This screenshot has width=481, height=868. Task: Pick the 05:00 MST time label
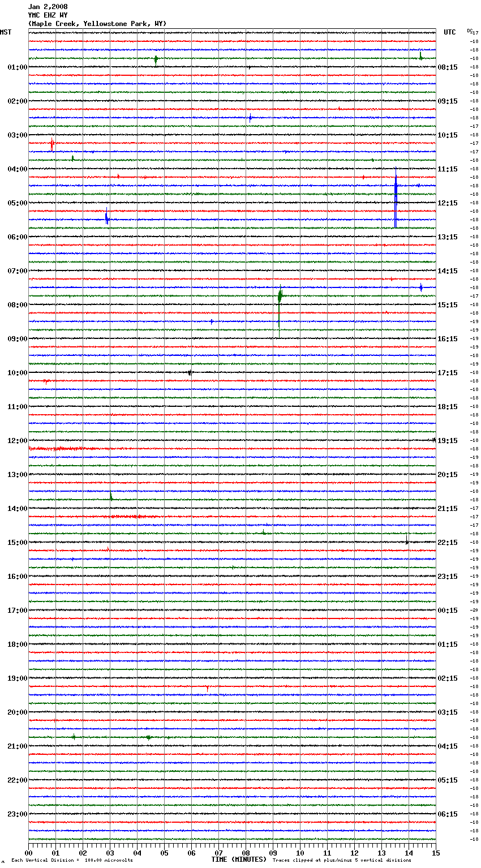point(17,203)
